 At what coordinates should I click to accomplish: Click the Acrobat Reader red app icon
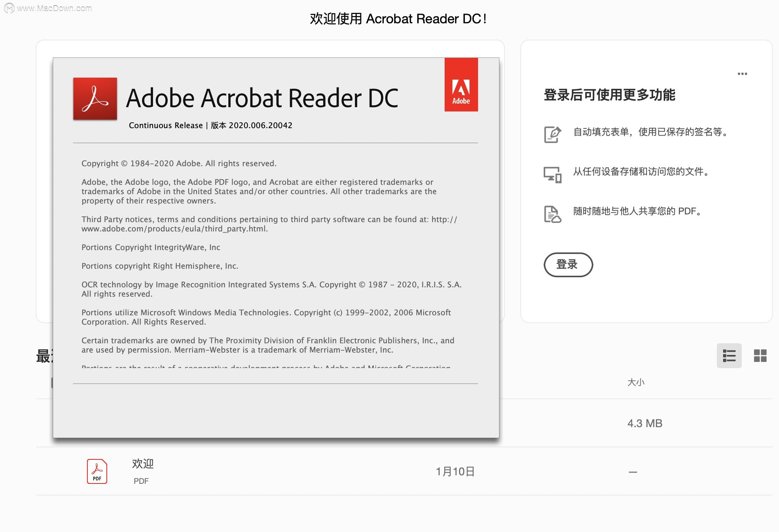coord(95,99)
